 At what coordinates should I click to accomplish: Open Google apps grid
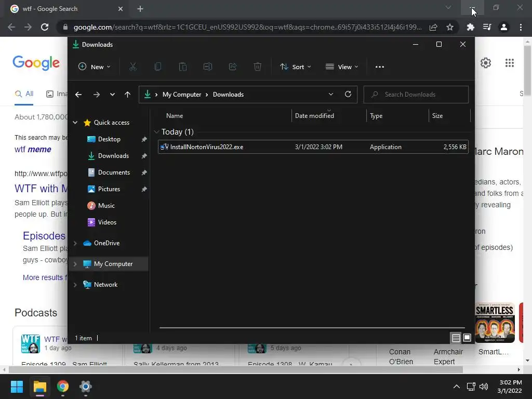pyautogui.click(x=510, y=63)
